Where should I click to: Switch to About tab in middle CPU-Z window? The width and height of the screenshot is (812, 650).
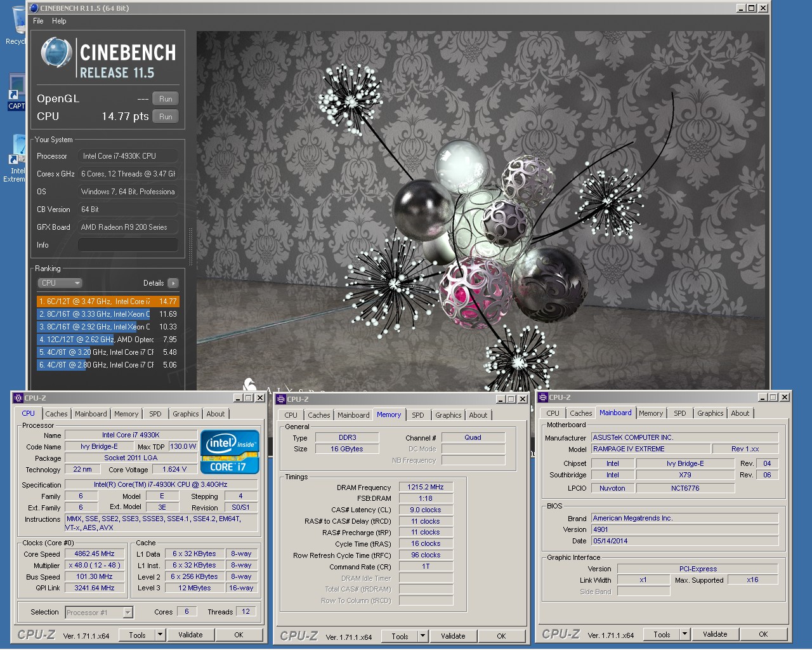pos(478,415)
